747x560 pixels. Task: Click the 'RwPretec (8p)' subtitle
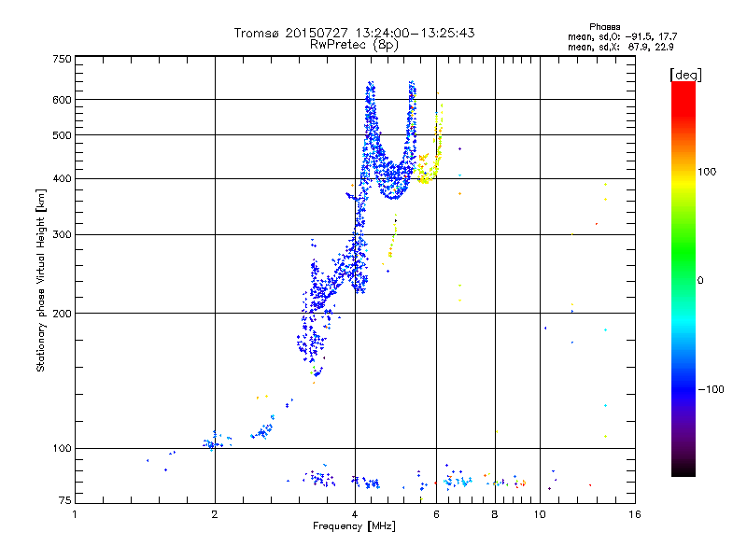pyautogui.click(x=354, y=45)
